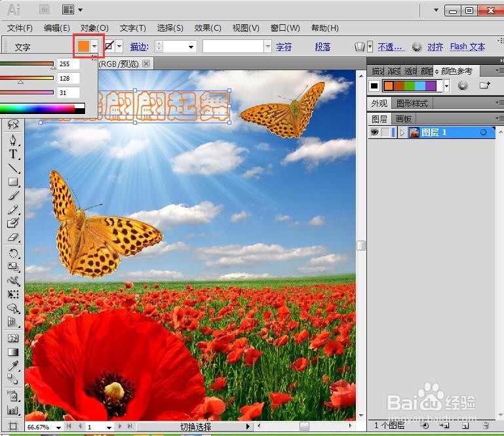Viewport: 504px width, 436px height.
Task: Select the Gradient tool
Action: tap(13, 352)
